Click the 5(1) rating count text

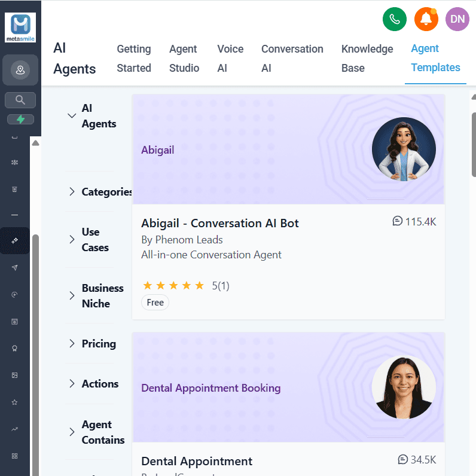(221, 286)
